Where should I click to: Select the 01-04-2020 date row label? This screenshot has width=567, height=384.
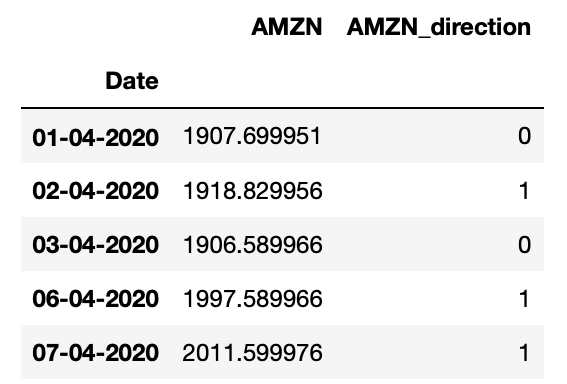(x=95, y=137)
